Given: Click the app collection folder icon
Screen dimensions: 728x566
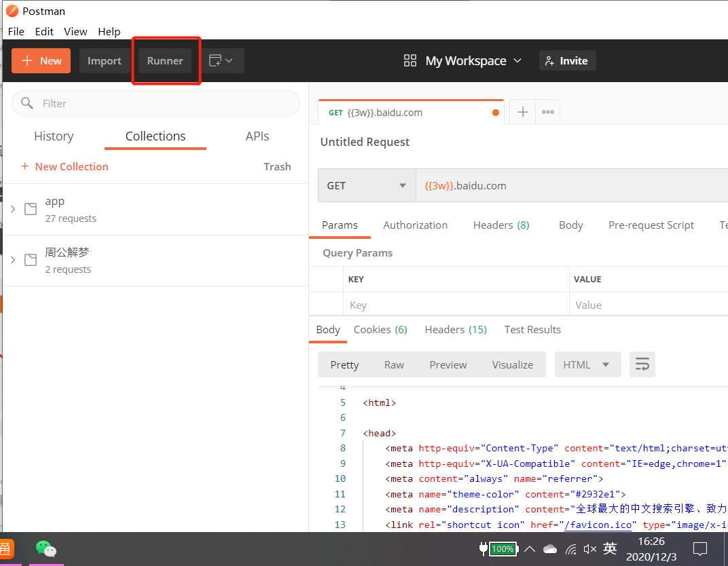Looking at the screenshot, I should 31,209.
